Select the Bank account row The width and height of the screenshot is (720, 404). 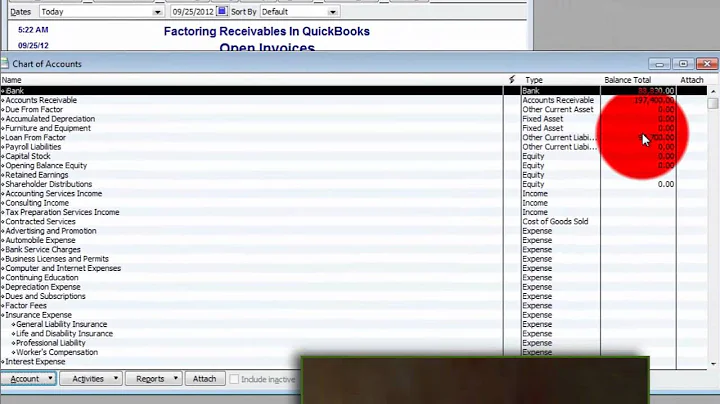[354, 91]
